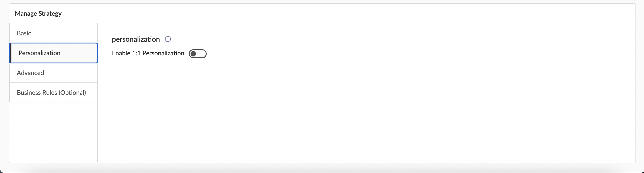This screenshot has height=173, width=644.
Task: Show personalization help via the circled i icon
Action: [x=168, y=39]
